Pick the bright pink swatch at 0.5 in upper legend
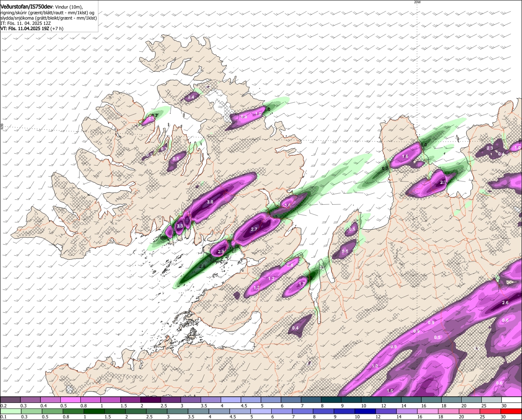522x420 pixels. (70, 400)
